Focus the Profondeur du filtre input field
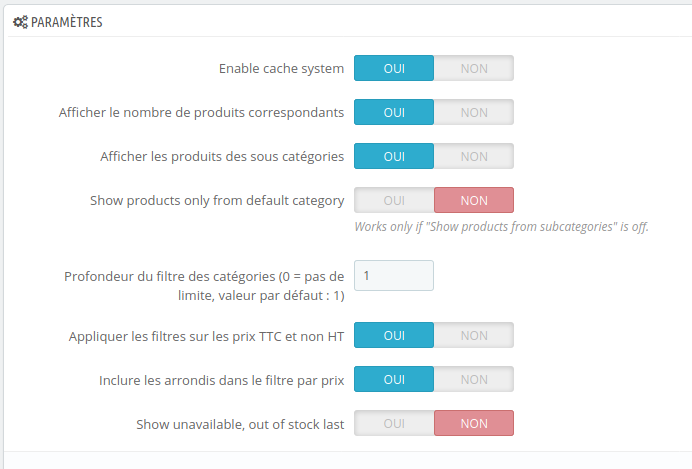Image resolution: width=692 pixels, height=469 pixels. pos(393,275)
